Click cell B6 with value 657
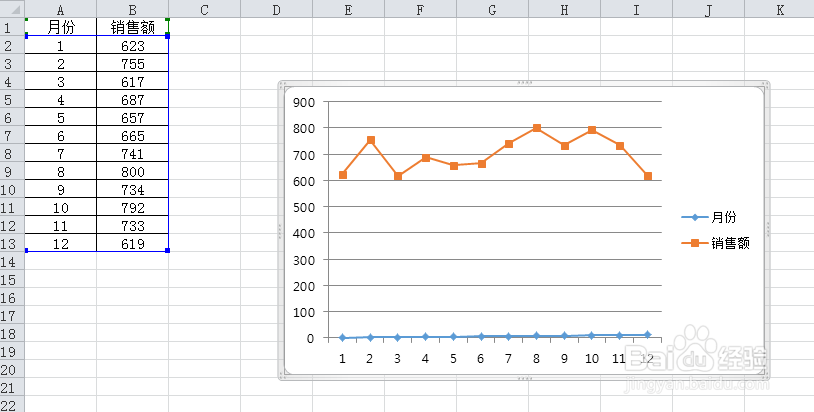 [x=132, y=117]
